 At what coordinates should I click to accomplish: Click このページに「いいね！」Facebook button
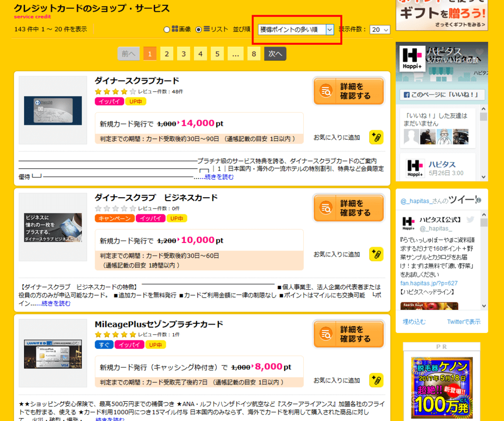tap(442, 95)
